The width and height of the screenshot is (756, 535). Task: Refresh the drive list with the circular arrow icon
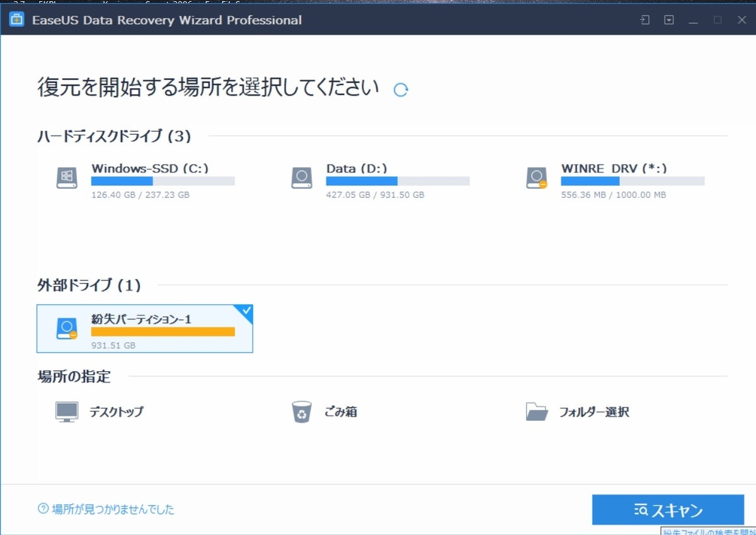401,89
